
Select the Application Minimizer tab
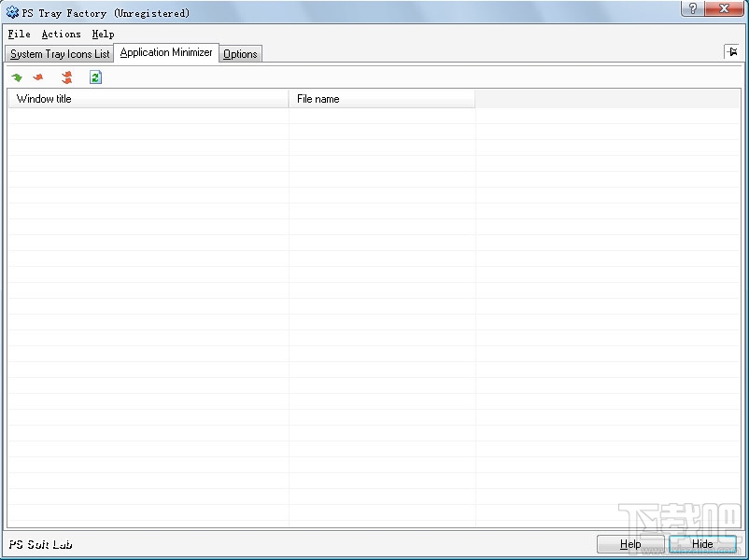[x=166, y=52]
